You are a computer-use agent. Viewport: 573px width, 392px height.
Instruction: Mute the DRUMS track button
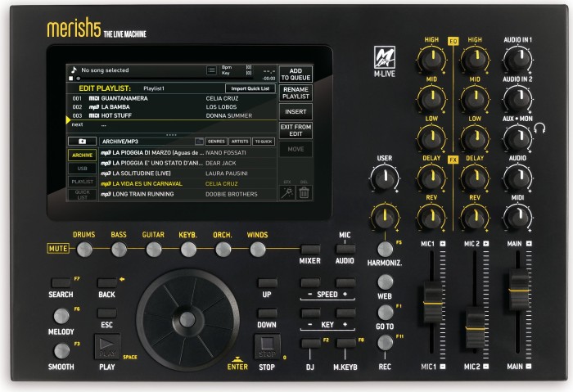[84, 250]
